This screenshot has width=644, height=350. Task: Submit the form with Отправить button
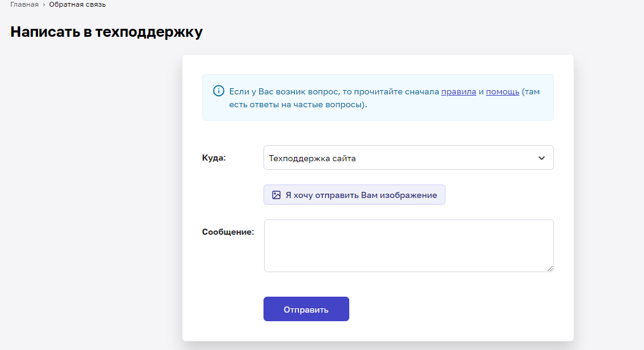[306, 309]
